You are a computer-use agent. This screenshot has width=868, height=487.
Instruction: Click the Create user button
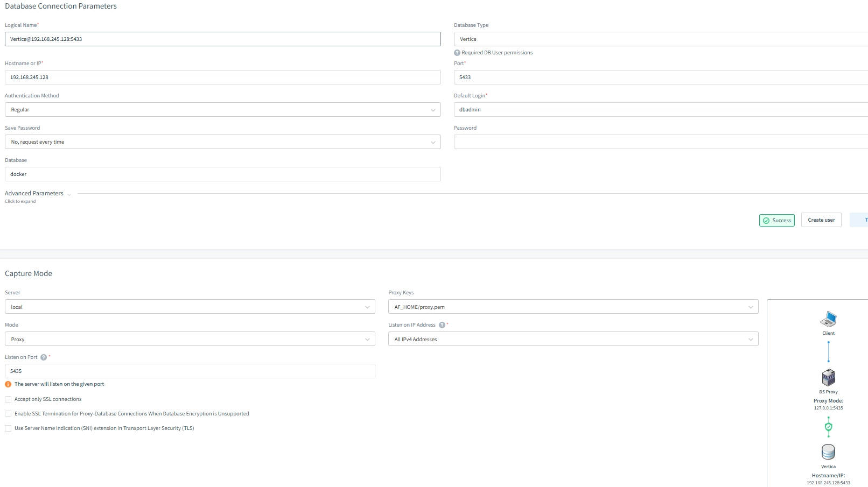point(821,220)
